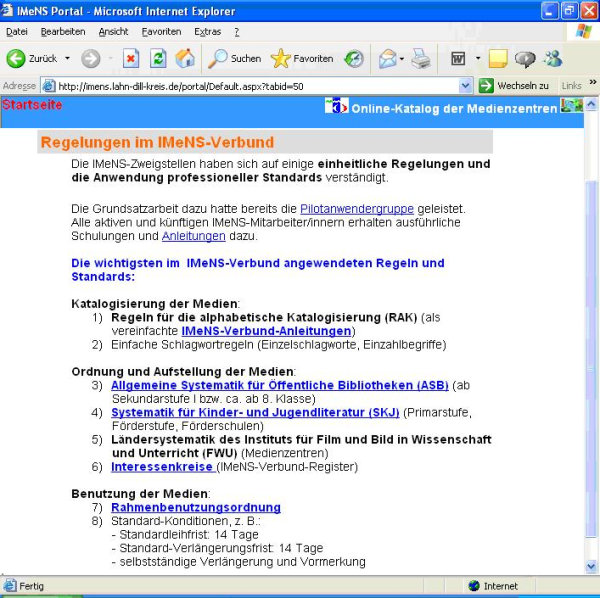This screenshot has height=598, width=600.
Task: Click the green Wechseln zu arrow
Action: coord(486,86)
